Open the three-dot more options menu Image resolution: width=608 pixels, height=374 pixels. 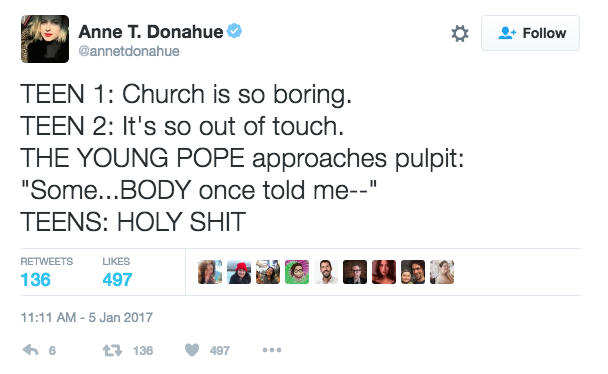click(x=272, y=350)
